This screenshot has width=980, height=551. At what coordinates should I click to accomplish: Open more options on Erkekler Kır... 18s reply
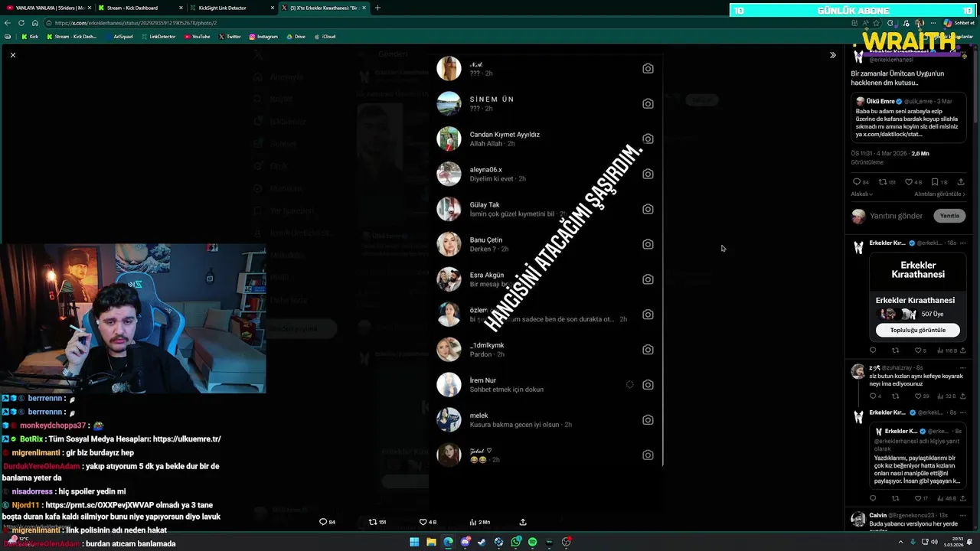coord(963,243)
